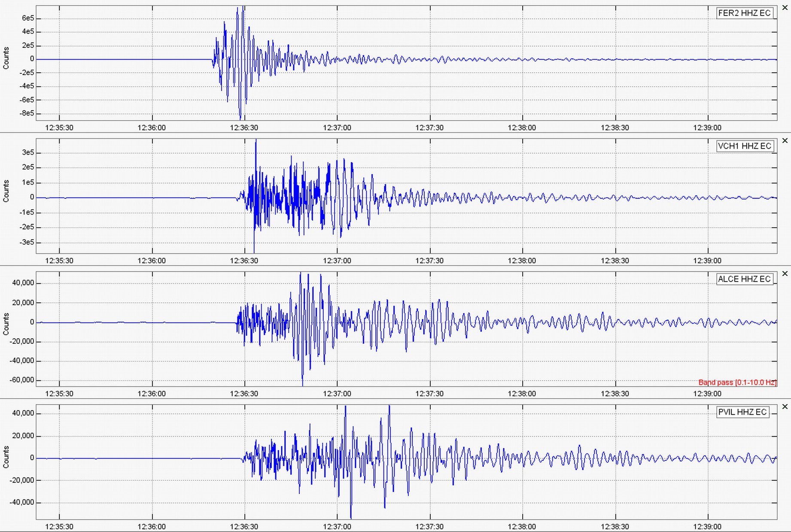The width and height of the screenshot is (791, 532).
Task: Click the 12:37:00 time label under VCH1 trace
Action: pyautogui.click(x=337, y=261)
